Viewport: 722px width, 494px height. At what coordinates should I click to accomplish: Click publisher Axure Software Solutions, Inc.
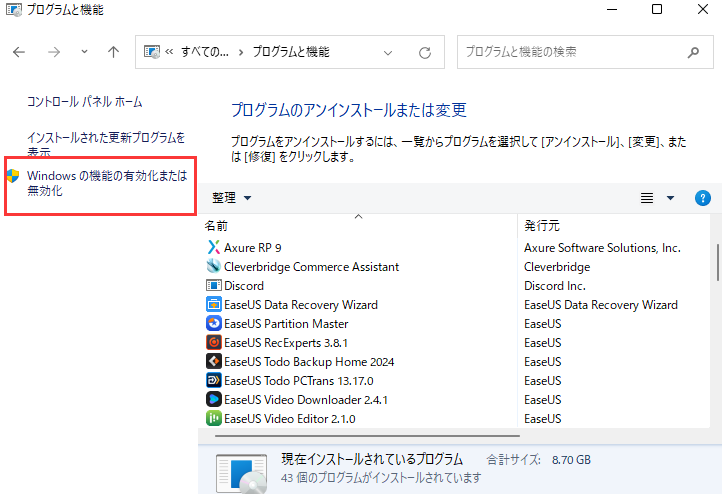(x=602, y=248)
